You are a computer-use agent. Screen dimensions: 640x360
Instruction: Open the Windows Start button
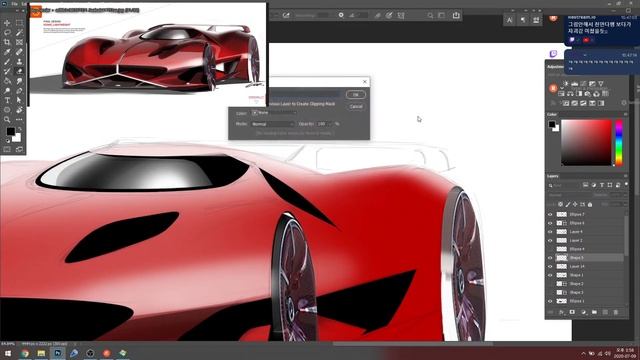tap(8, 353)
